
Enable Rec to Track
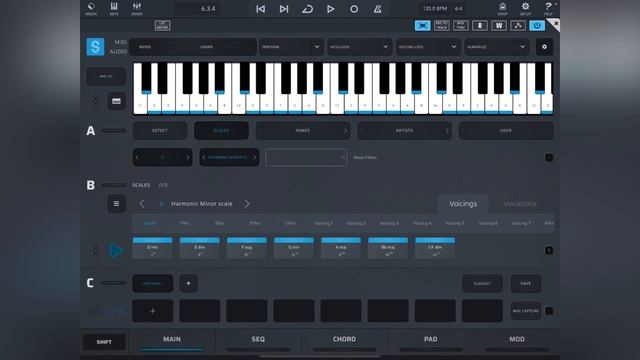tap(442, 26)
